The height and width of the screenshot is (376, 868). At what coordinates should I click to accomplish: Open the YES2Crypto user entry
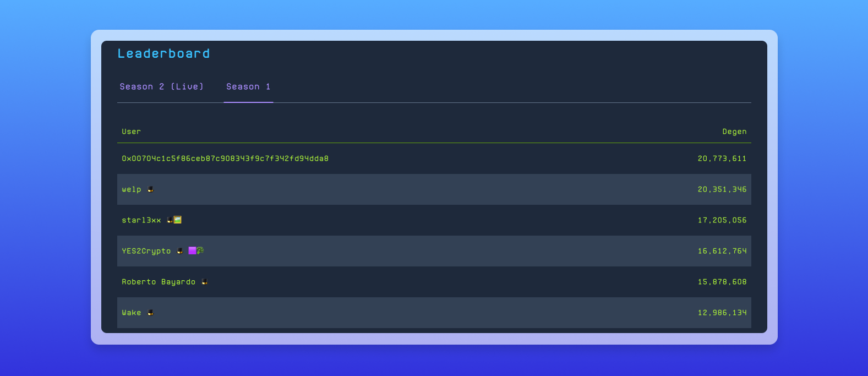(x=146, y=251)
